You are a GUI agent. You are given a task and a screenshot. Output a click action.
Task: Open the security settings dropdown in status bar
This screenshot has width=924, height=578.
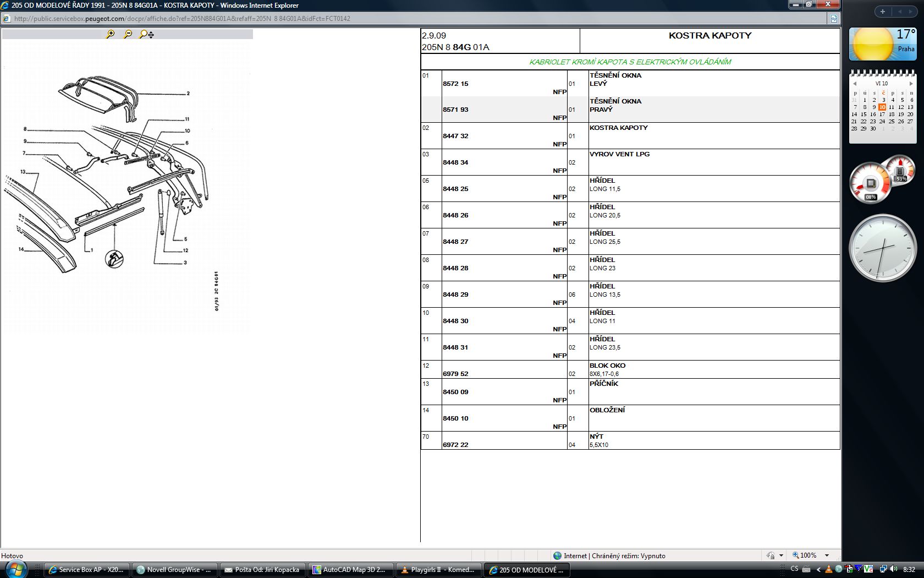click(781, 555)
